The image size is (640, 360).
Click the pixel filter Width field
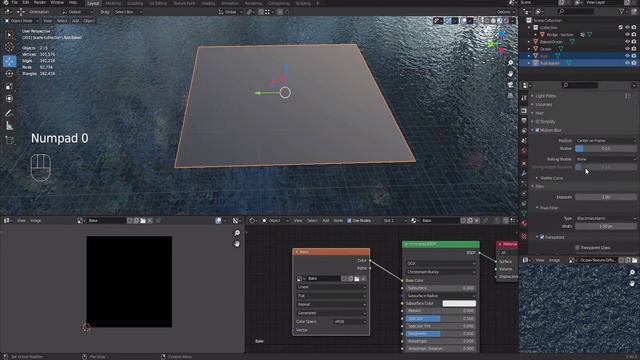click(x=606, y=226)
